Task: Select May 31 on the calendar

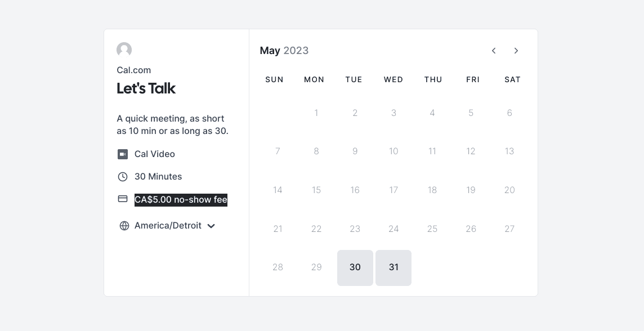Action: tap(393, 268)
